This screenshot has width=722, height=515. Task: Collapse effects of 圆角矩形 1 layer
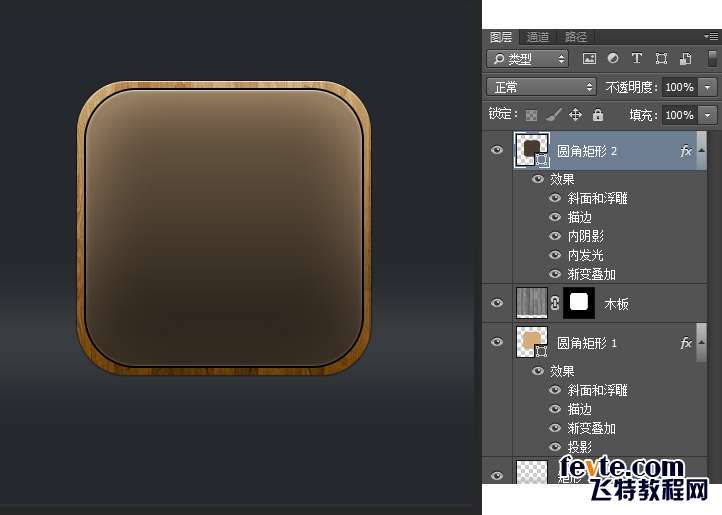pyautogui.click(x=701, y=342)
